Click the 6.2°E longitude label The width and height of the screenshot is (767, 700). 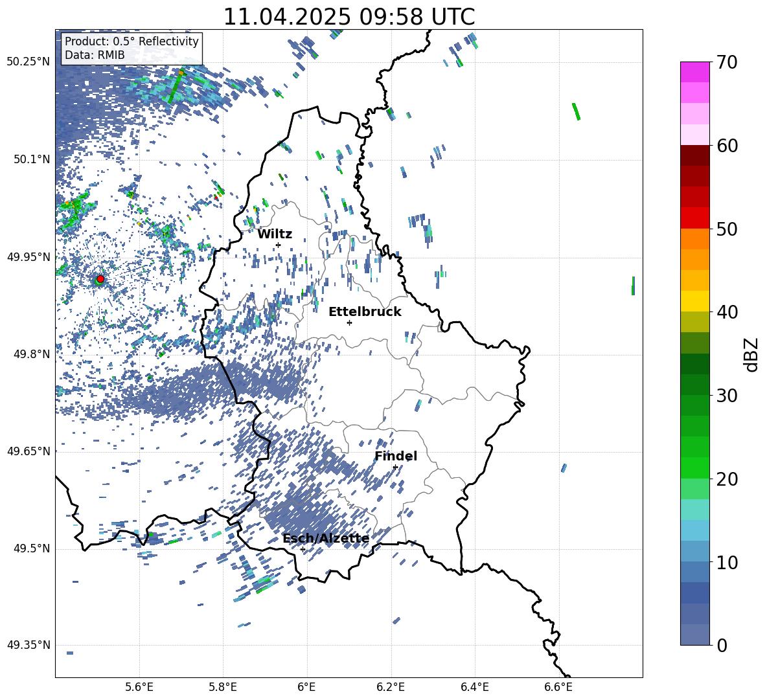pos(391,687)
